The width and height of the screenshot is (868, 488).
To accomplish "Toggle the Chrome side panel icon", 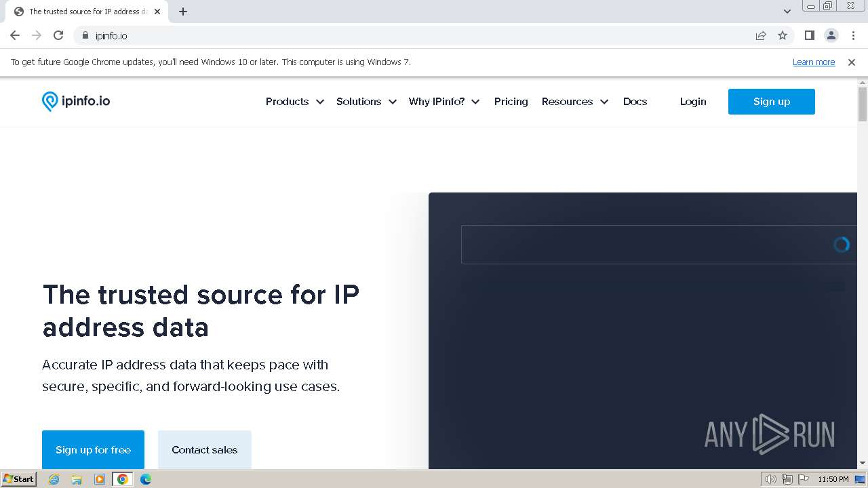I will 809,36.
